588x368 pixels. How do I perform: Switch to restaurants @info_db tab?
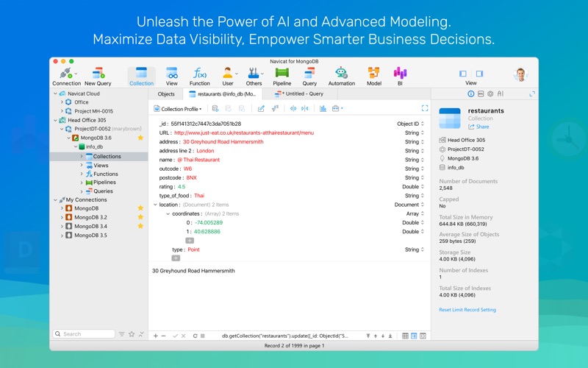223,94
